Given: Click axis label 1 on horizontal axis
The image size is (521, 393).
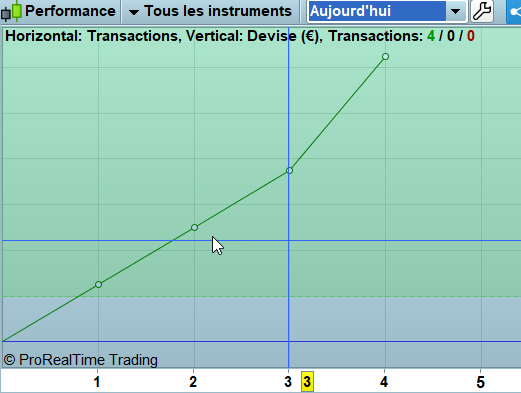Looking at the screenshot, I should [97, 382].
